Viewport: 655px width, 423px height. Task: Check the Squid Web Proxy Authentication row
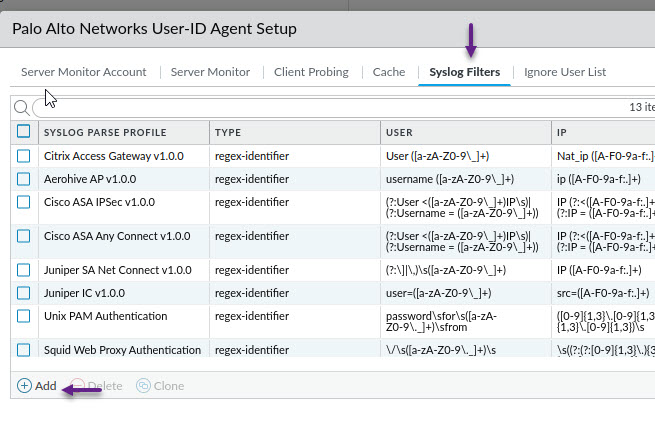[x=24, y=350]
